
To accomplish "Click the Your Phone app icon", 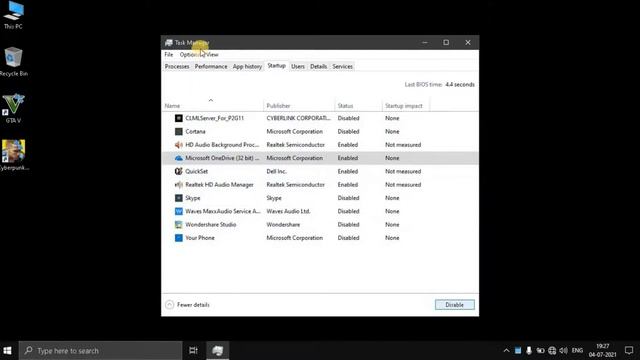I will tap(178, 238).
